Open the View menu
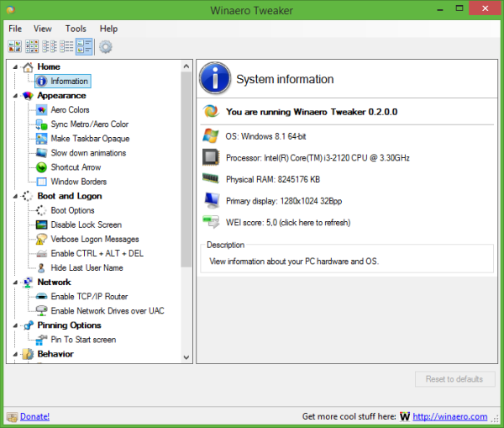 43,29
